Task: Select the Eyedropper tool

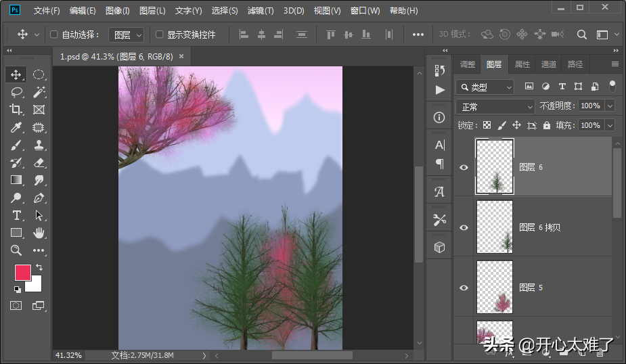Action: tap(16, 127)
